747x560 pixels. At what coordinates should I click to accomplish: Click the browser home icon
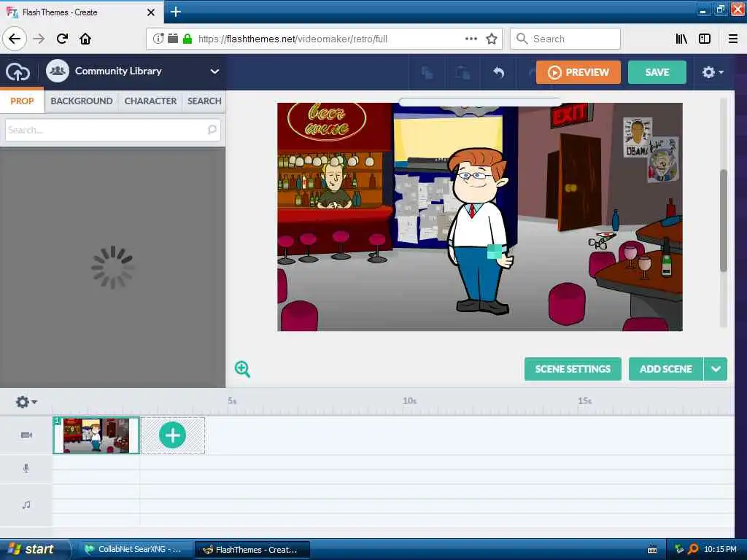click(85, 39)
